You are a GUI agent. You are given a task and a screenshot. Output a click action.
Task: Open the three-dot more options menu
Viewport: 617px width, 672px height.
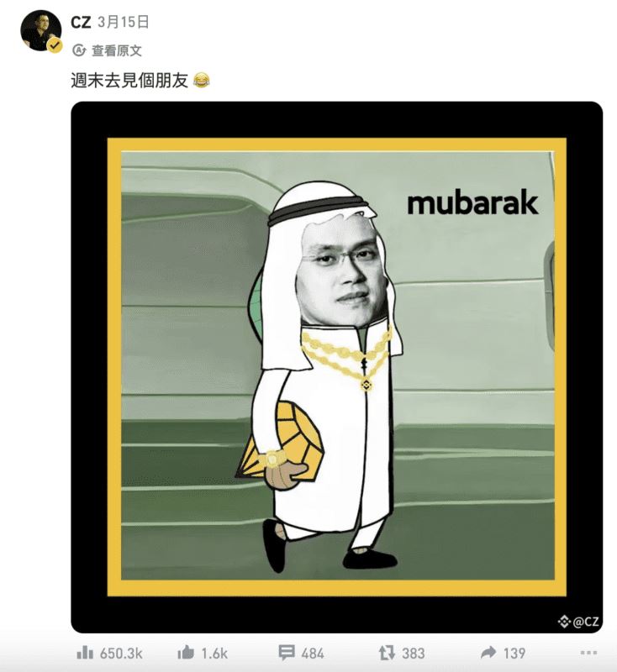click(x=588, y=653)
